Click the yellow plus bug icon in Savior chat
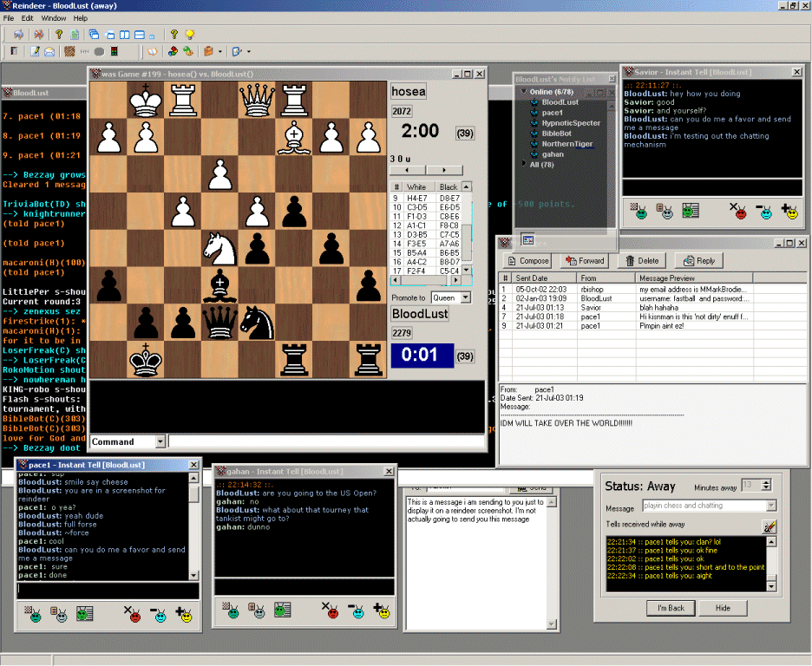The width and height of the screenshot is (812, 666). 789,210
